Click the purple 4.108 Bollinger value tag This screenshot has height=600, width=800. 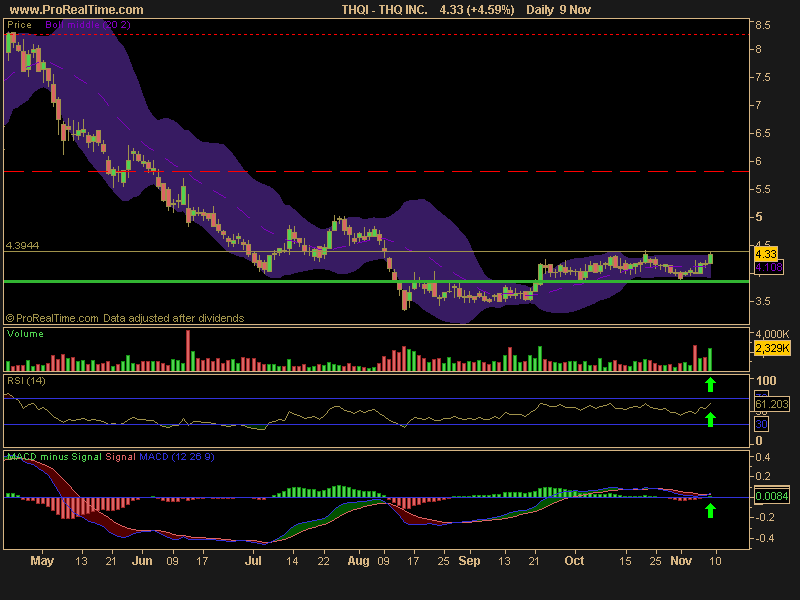(768, 267)
